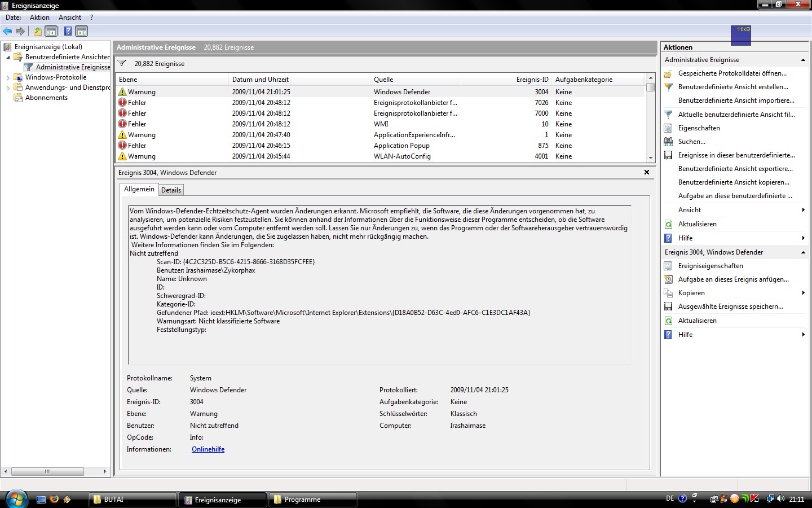Sort by the Ereignis-ID column header
Viewport: 812px width, 508px height.
(x=506, y=80)
